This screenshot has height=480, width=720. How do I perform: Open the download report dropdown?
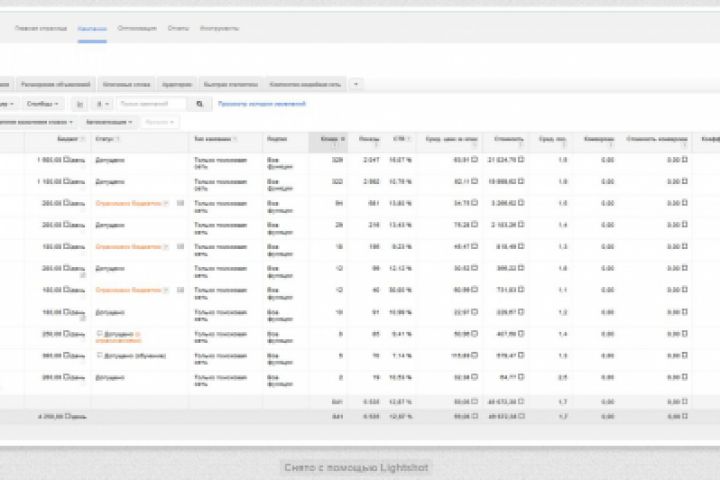[x=102, y=104]
